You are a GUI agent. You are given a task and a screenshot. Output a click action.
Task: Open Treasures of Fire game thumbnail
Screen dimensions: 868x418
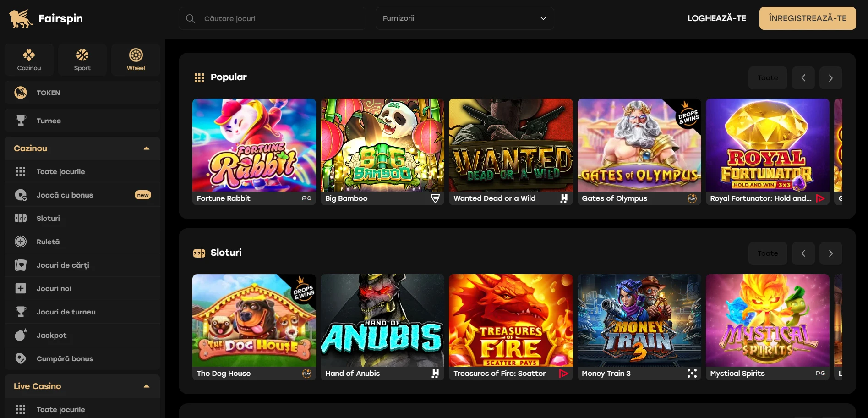(511, 320)
